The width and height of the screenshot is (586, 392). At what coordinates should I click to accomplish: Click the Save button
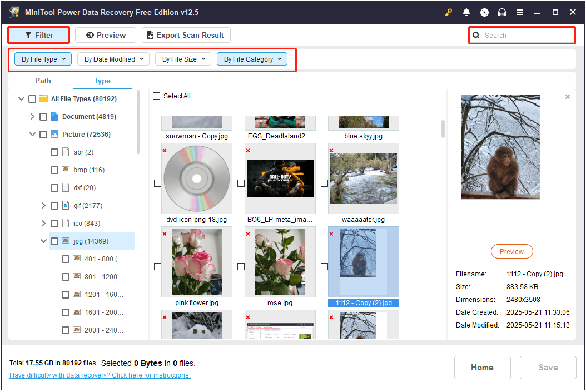pos(548,368)
